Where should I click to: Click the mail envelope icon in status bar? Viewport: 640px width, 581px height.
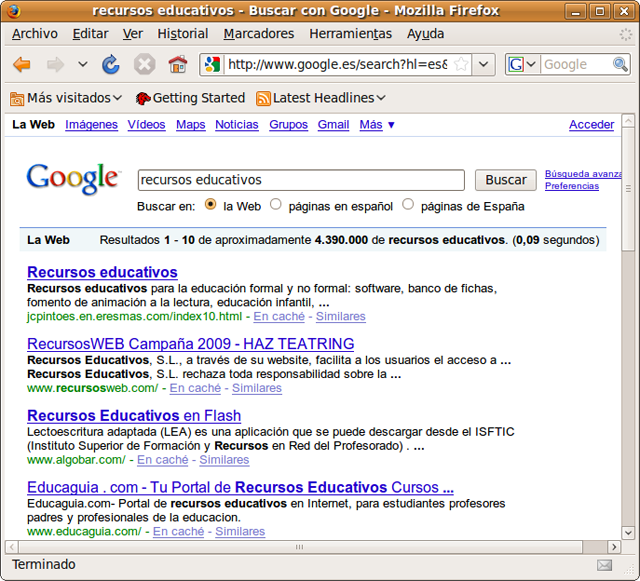coord(604,565)
